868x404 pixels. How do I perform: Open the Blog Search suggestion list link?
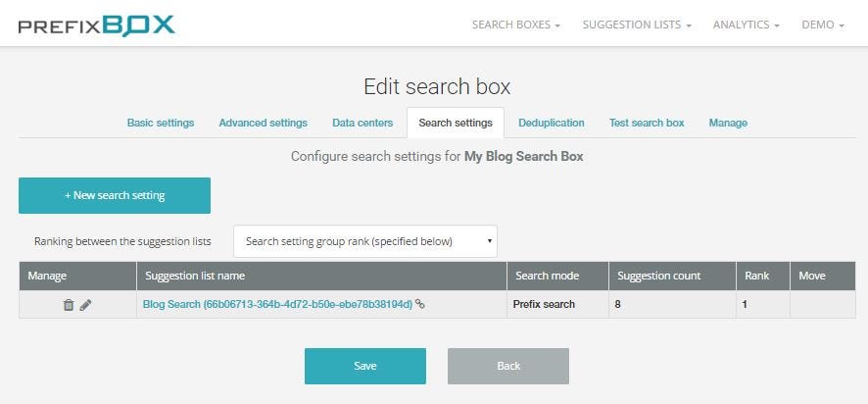tap(277, 304)
